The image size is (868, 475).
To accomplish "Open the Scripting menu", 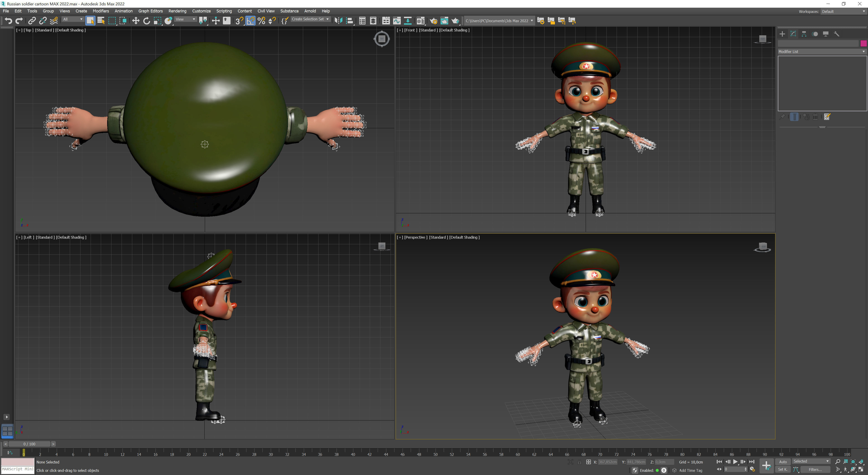I will (x=224, y=11).
